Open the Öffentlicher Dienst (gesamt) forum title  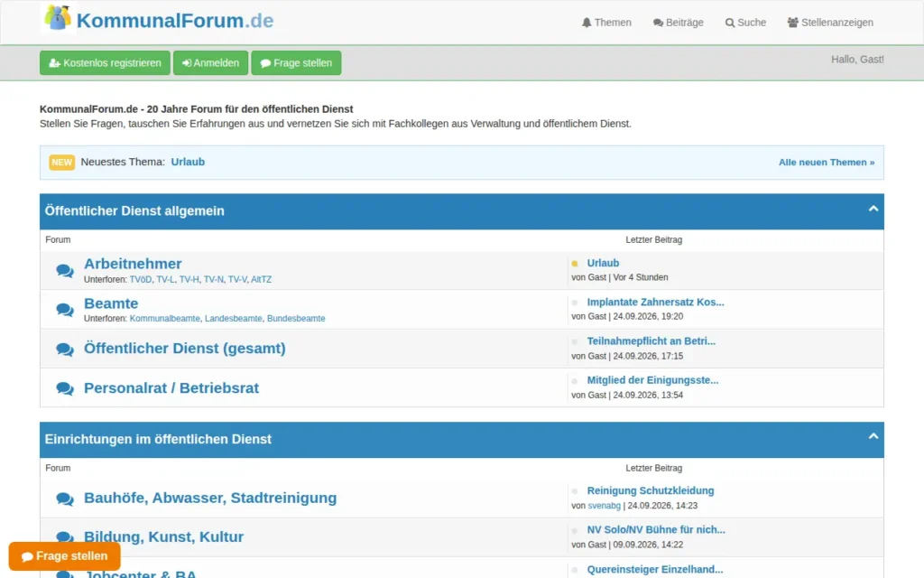(x=184, y=349)
